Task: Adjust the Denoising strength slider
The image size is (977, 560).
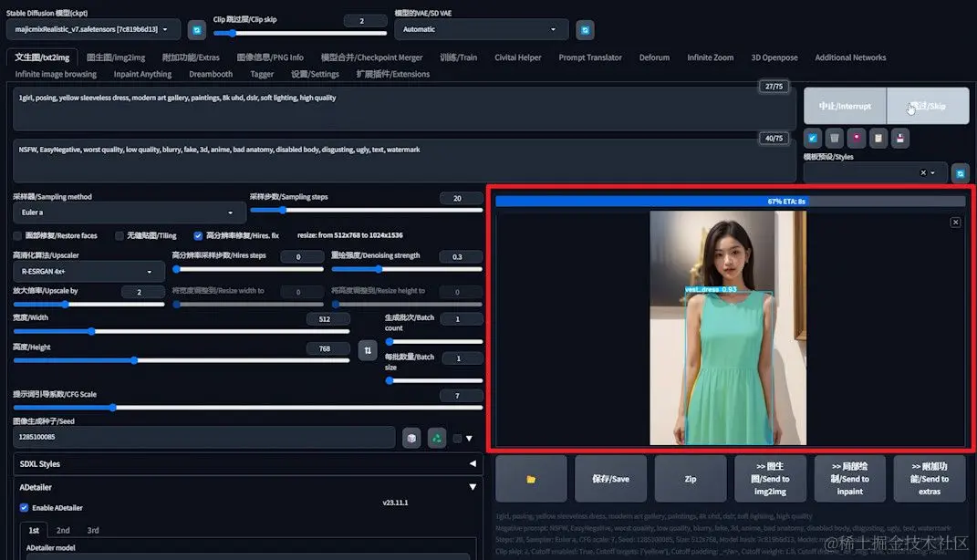Action: pos(407,269)
